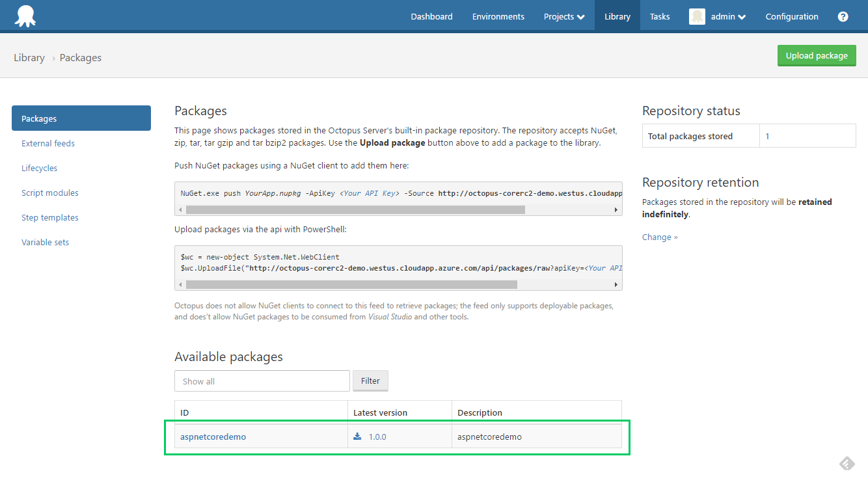This screenshot has height=484, width=868.
Task: Download aspnetcoredemo using the download icon
Action: tap(357, 436)
